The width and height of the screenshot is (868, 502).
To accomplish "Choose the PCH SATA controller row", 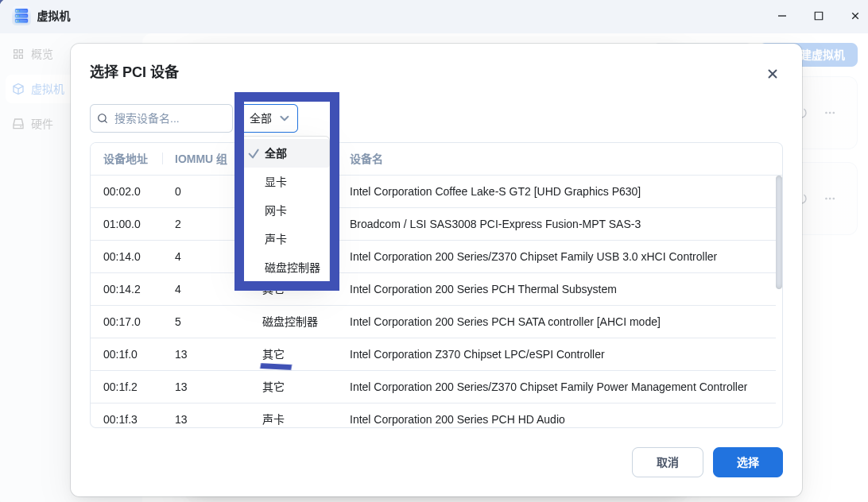I will click(504, 322).
